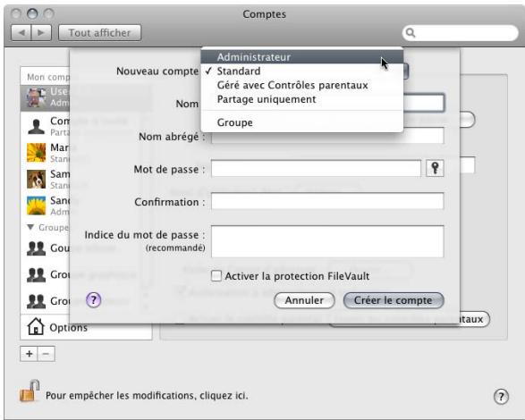The image size is (525, 420).
Task: Select the flower avatar of the San account
Action: [36, 206]
